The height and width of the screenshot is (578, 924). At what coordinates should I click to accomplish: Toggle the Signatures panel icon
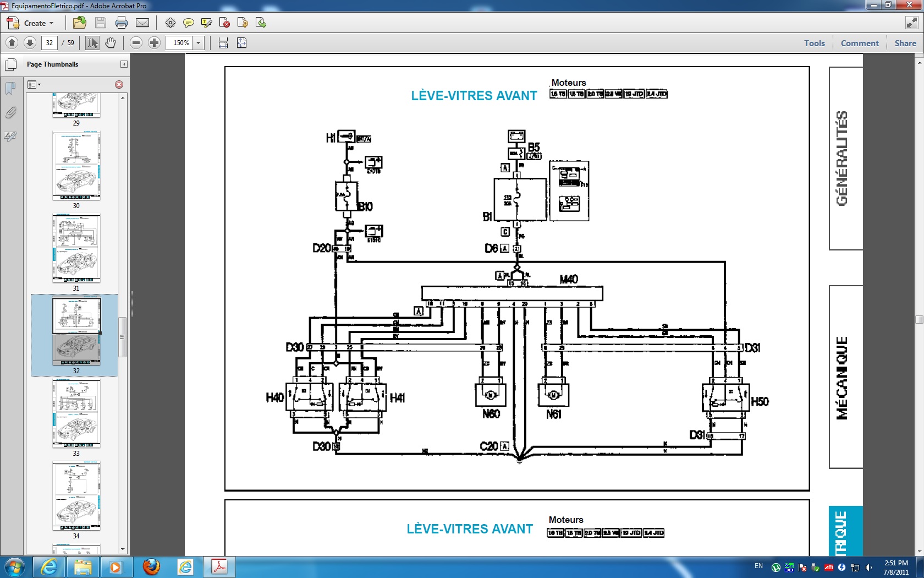tap(10, 137)
